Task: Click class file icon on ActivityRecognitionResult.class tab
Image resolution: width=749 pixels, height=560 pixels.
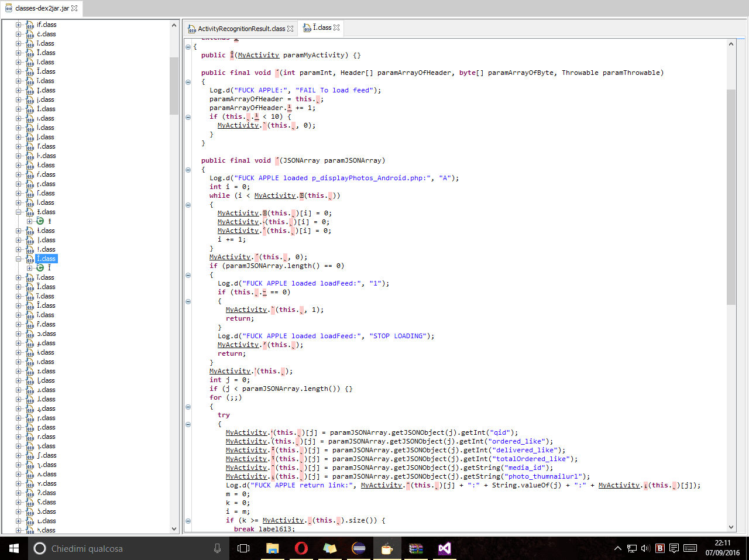Action: click(x=192, y=29)
